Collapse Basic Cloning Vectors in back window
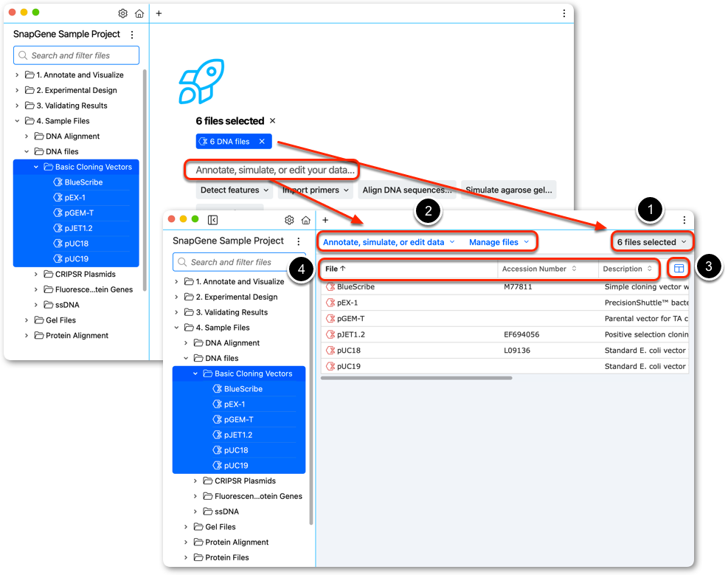 pyautogui.click(x=35, y=167)
